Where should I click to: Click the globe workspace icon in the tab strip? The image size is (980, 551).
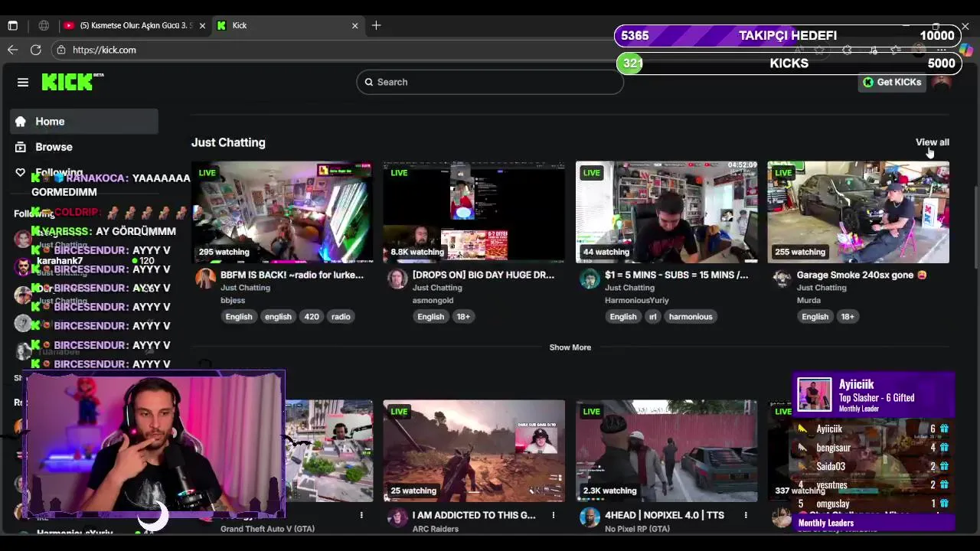pyautogui.click(x=44, y=25)
